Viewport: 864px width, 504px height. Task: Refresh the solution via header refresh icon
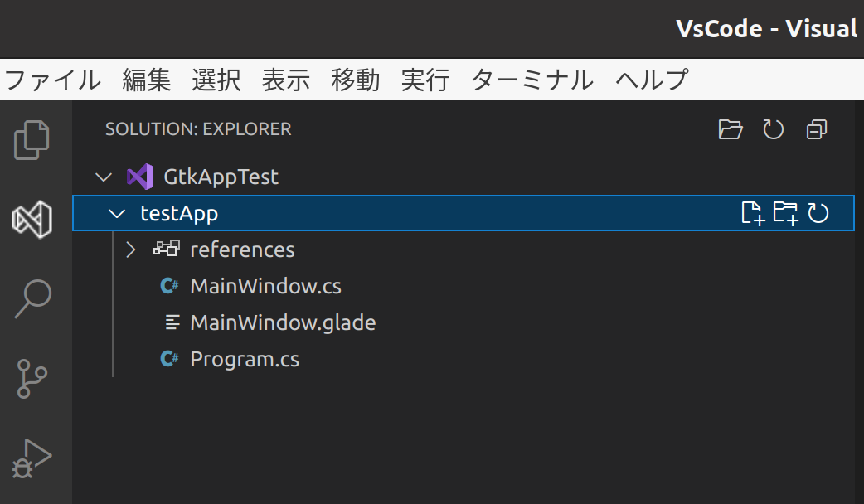773,129
